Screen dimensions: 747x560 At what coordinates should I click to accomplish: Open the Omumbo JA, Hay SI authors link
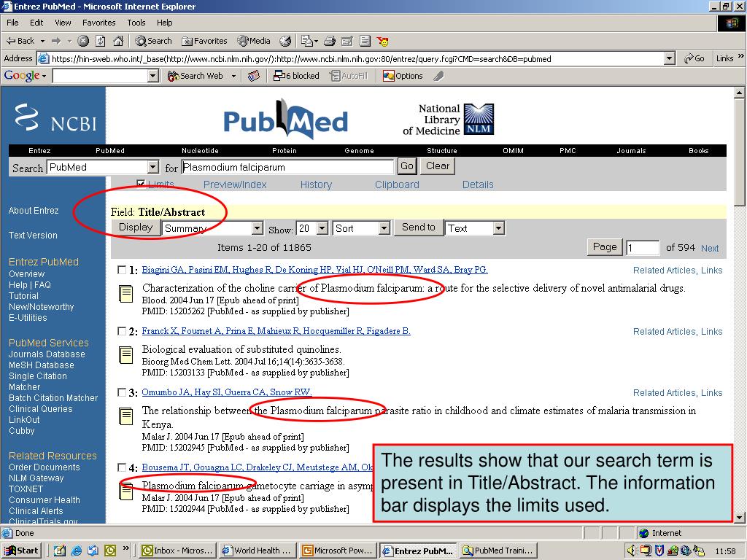[x=227, y=392]
